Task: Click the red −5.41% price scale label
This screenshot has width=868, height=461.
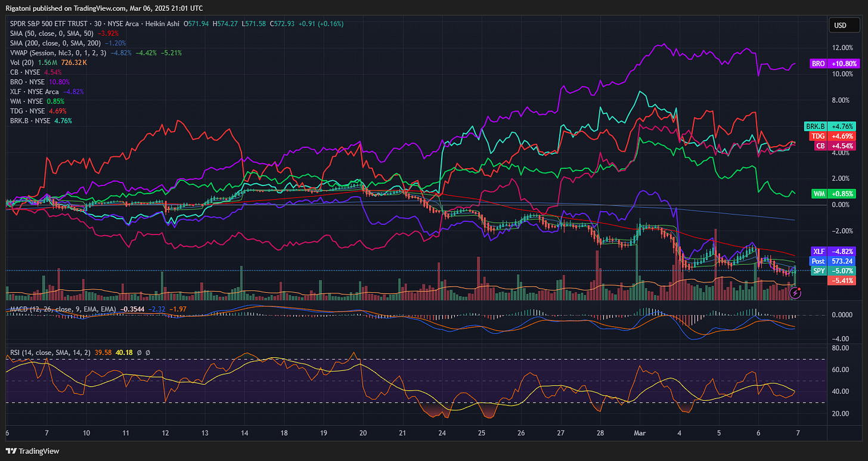Action: pos(842,280)
